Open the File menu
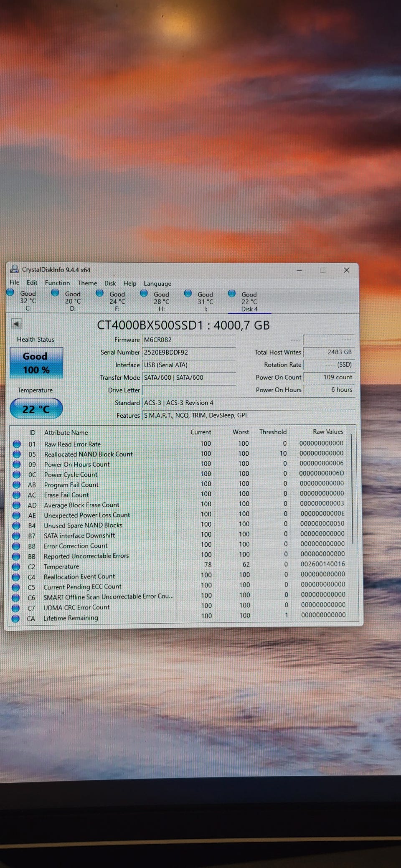Viewport: 401px width, 868px height. [15, 283]
